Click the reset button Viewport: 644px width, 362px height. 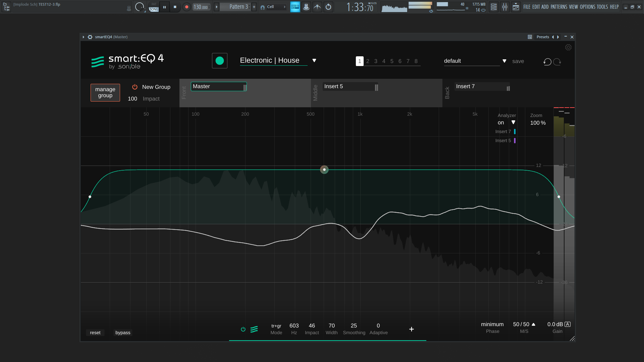pyautogui.click(x=95, y=333)
